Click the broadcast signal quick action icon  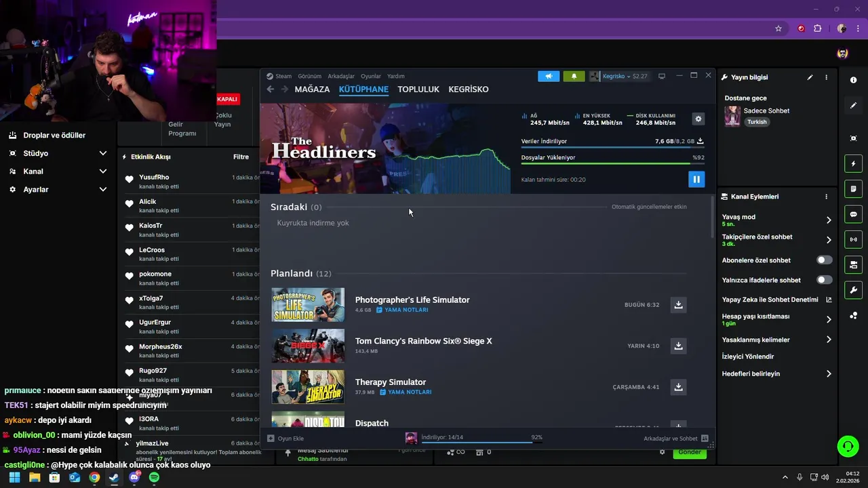(x=853, y=239)
